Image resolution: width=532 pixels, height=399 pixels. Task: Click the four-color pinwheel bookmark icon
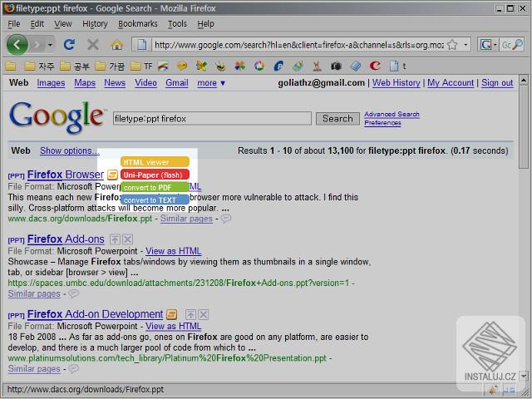pyautogui.click(x=240, y=66)
